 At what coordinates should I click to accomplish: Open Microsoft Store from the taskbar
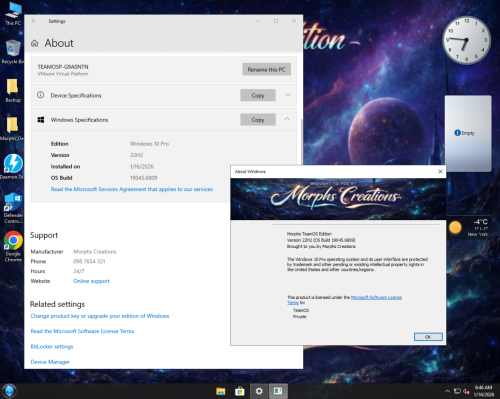point(239,391)
